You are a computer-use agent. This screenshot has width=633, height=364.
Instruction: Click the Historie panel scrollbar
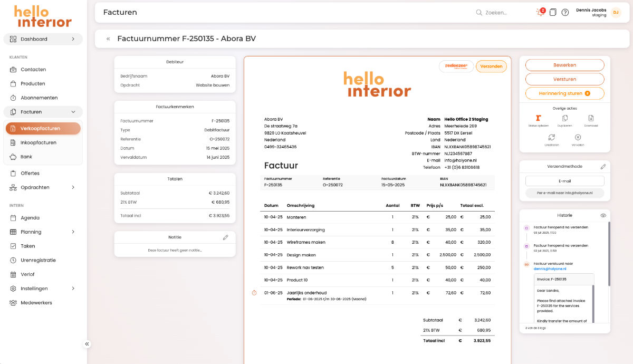coord(609,253)
